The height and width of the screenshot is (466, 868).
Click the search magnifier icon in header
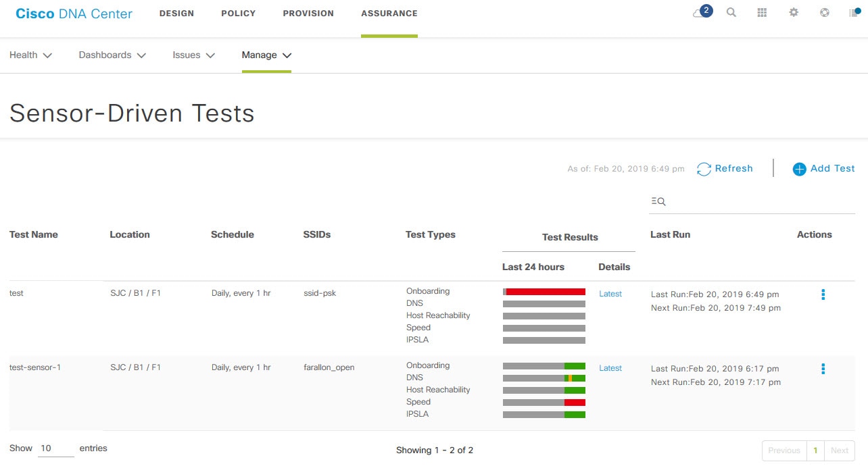[731, 13]
